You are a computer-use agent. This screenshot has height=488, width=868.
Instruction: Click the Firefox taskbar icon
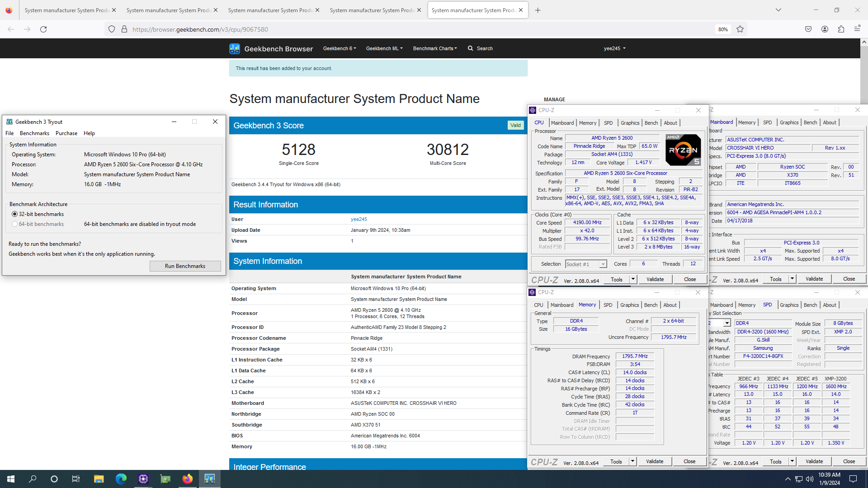point(187,479)
